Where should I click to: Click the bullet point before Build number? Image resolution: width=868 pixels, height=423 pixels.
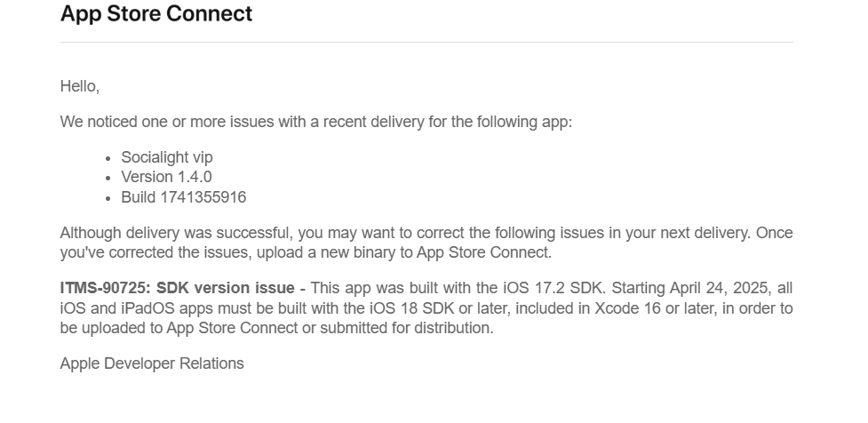tap(108, 198)
